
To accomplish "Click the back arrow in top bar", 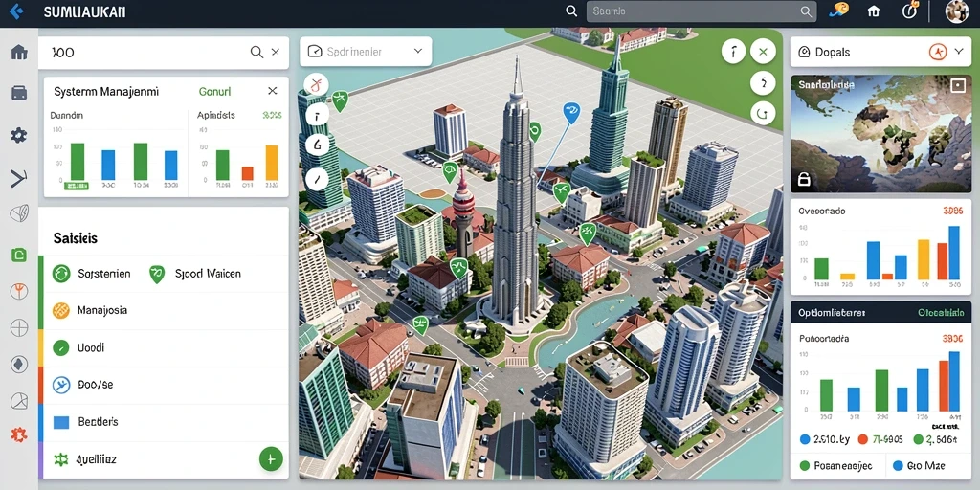I will [x=16, y=11].
